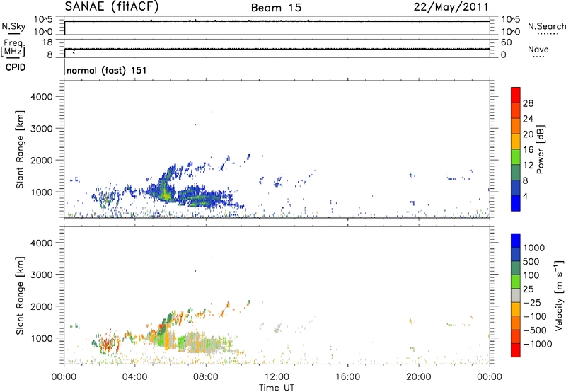
Task: Pick the gray Velocity segment between -25 and 25
Action: pos(516,295)
